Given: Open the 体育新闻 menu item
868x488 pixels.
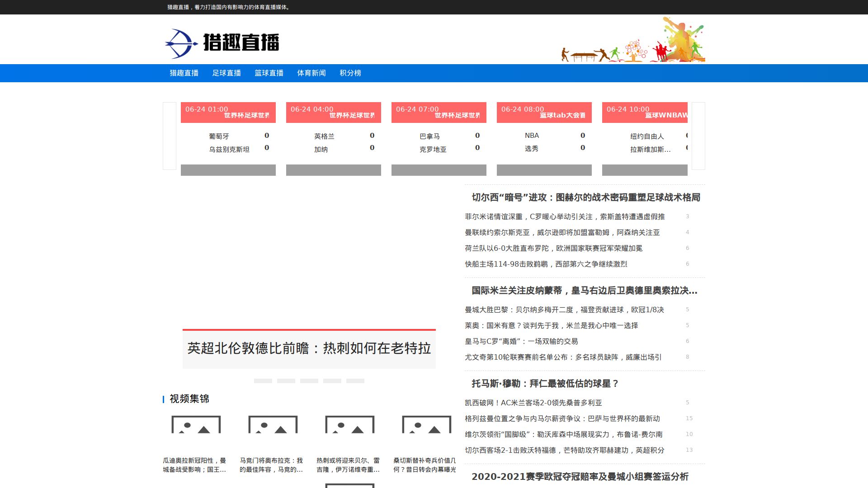Looking at the screenshot, I should (311, 73).
